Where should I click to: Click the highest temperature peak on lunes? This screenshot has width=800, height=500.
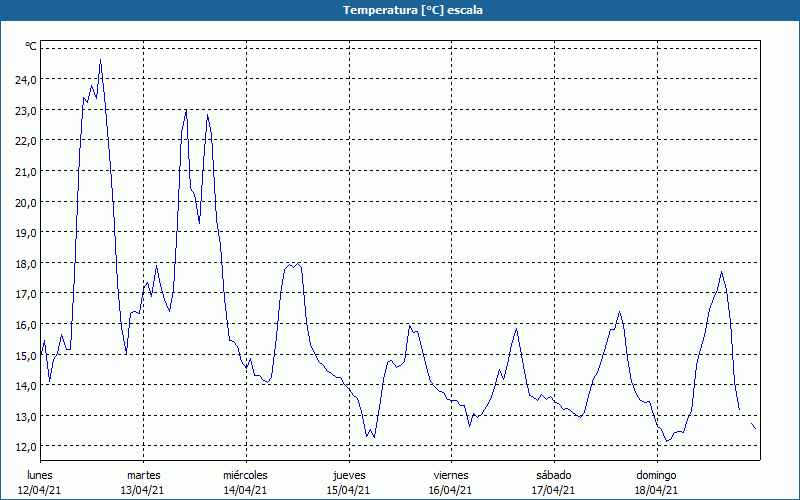[x=101, y=60]
